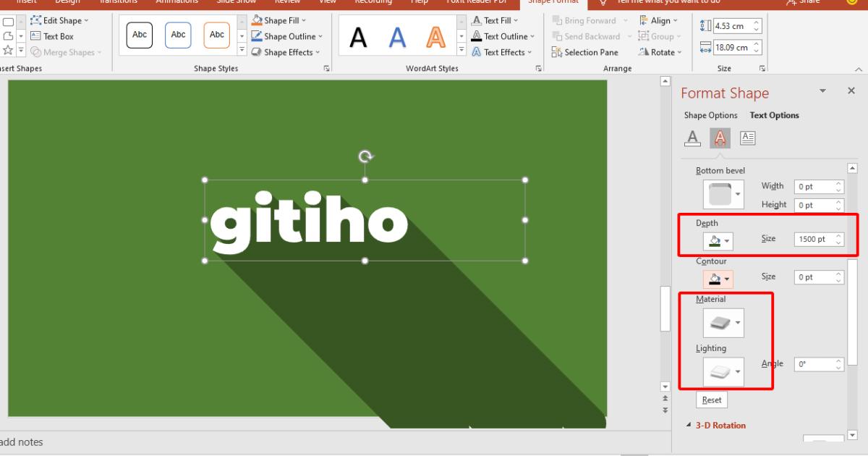This screenshot has height=456, width=868.
Task: Apply the blue WordArt style
Action: 396,37
